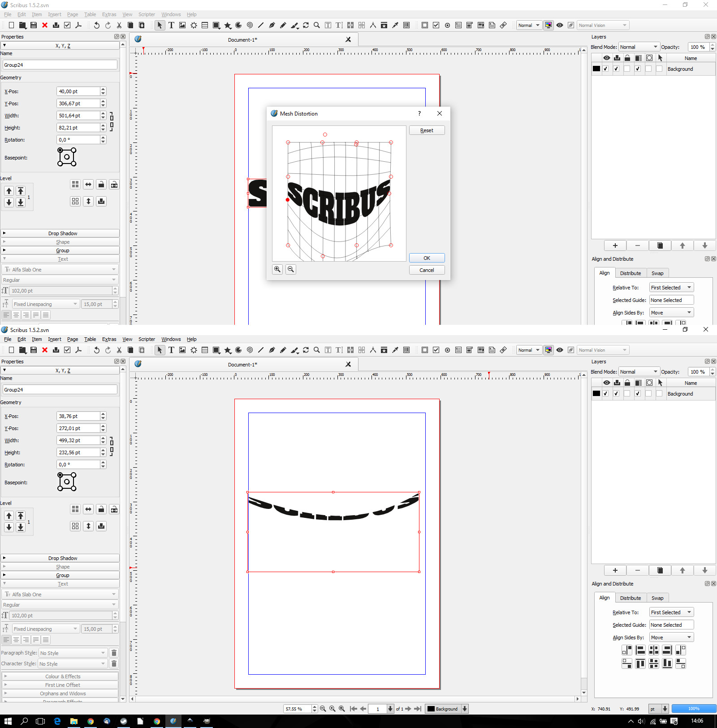Toggle Background layer print checkbox in lower window
The image size is (717, 728).
coord(617,394)
